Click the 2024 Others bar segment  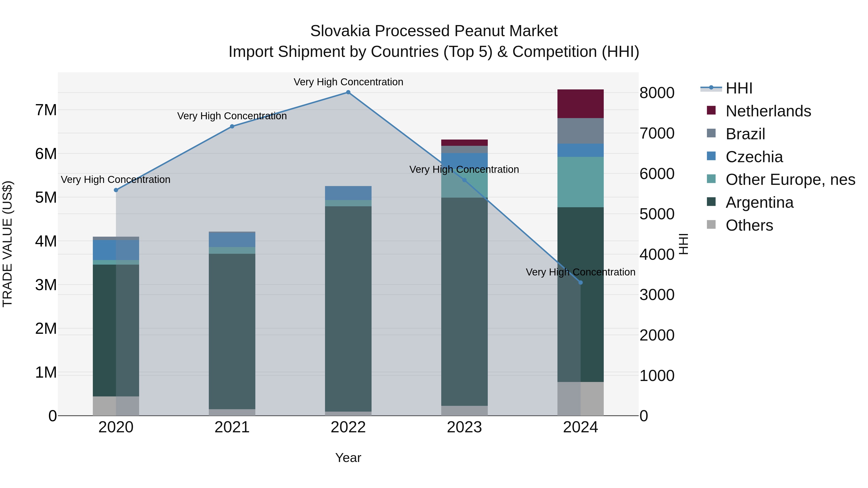[x=581, y=399]
